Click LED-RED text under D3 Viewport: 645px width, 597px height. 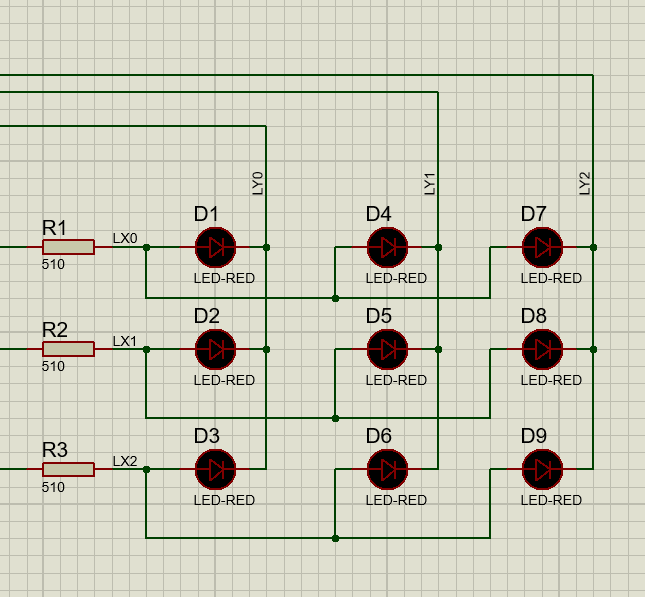pos(224,500)
